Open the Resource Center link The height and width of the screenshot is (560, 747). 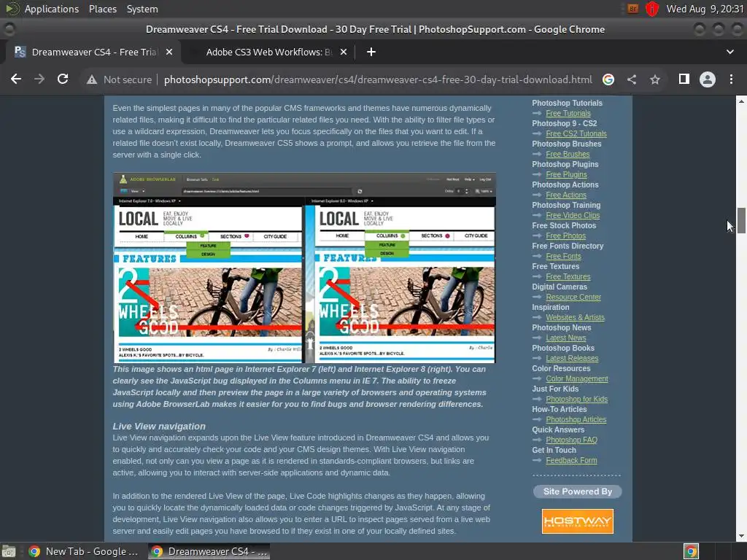pos(573,297)
